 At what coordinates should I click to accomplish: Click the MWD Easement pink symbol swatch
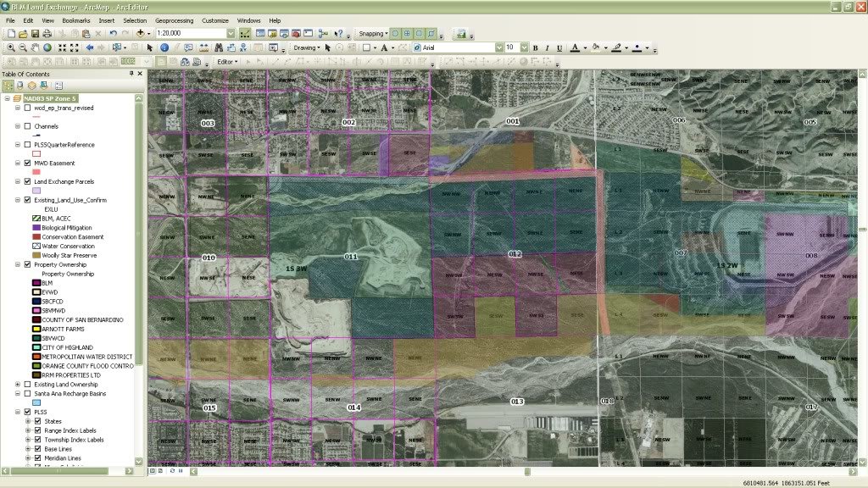tap(36, 172)
